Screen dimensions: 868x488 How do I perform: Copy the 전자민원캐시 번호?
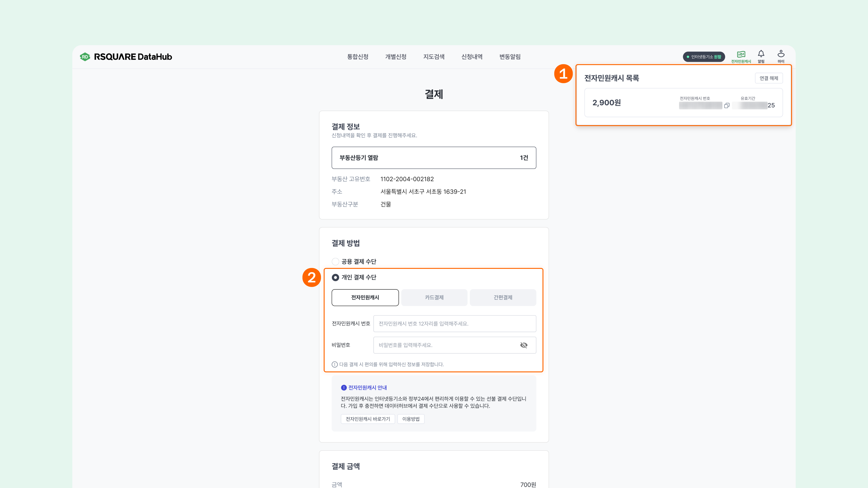pos(726,106)
